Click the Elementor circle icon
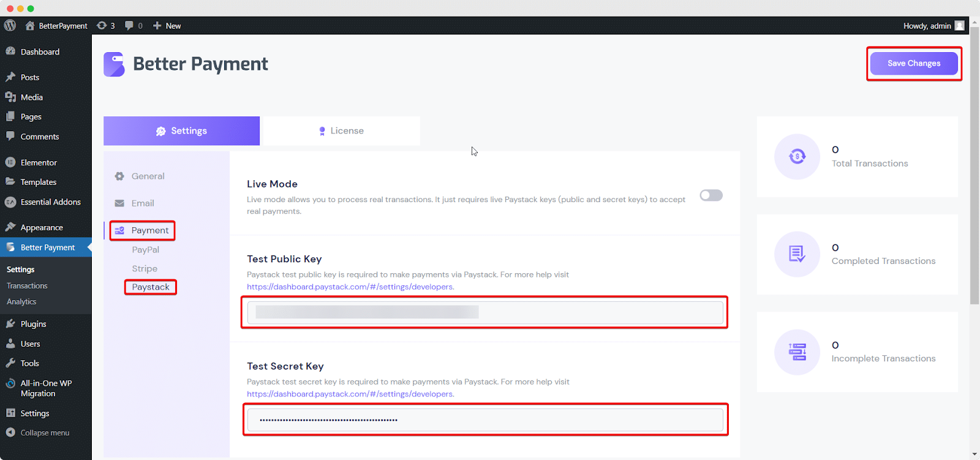 coord(10,162)
